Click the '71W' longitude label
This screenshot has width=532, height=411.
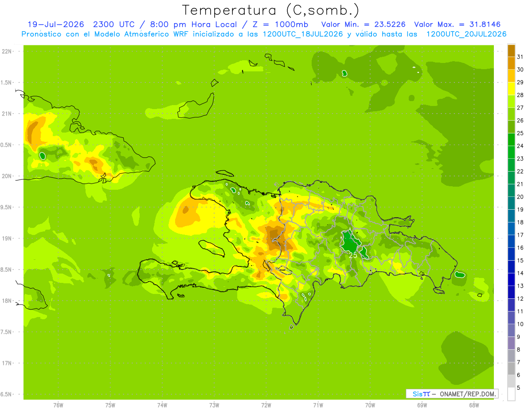(318, 405)
